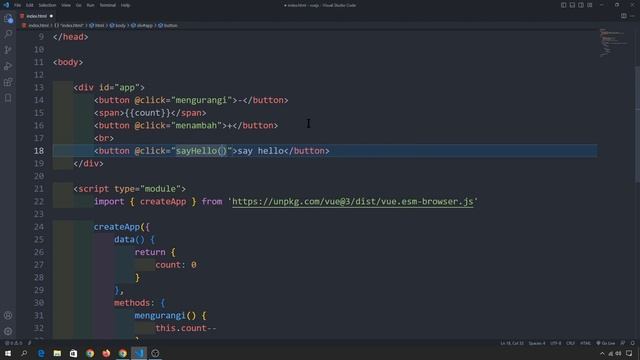Open Customize Layout icon
The width and height of the screenshot is (640, 360).
tap(590, 5)
